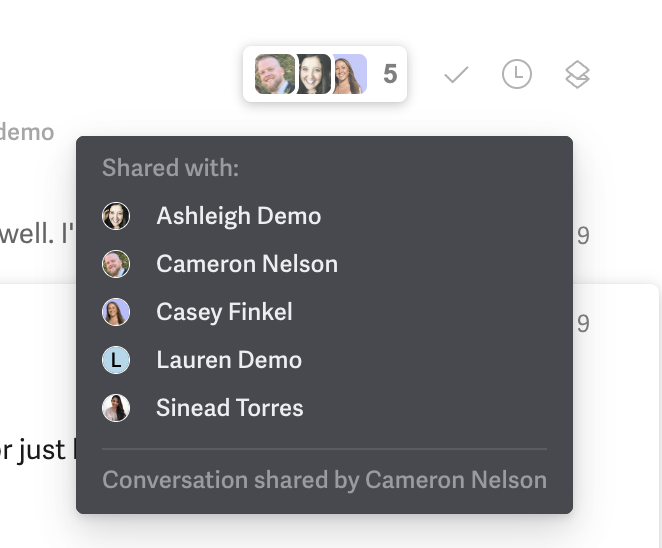Click Lauren Demo's blue L avatar
This screenshot has width=662, height=548.
(116, 360)
